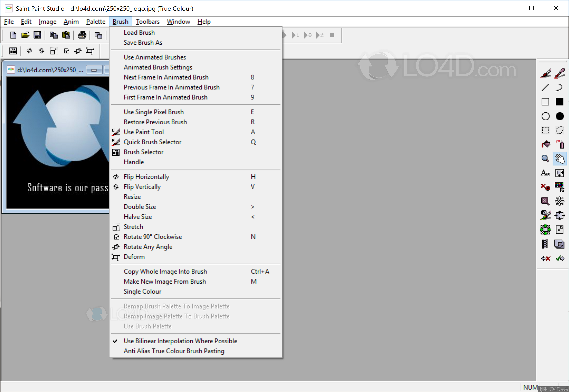
Task: Open the colour palette selector icon
Action: [560, 187]
